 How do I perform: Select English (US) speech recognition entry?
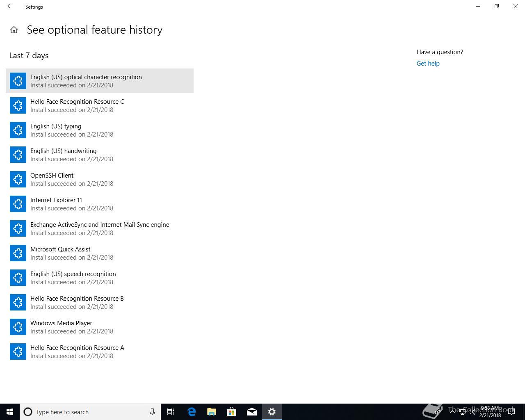(x=100, y=278)
